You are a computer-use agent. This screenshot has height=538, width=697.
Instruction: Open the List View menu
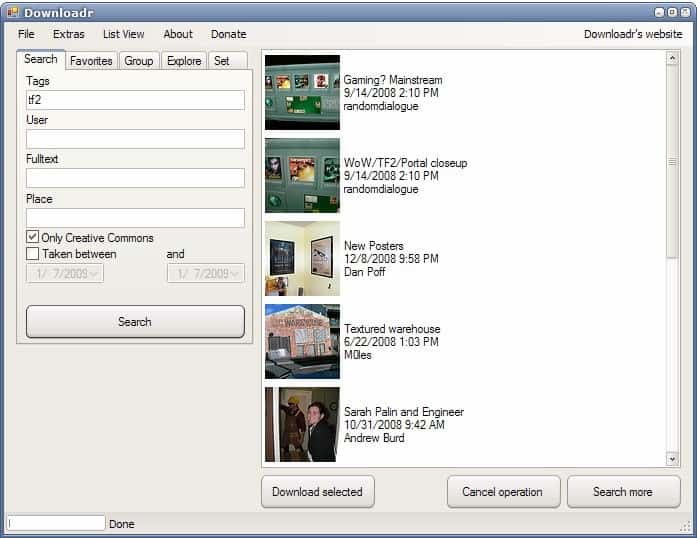[124, 34]
